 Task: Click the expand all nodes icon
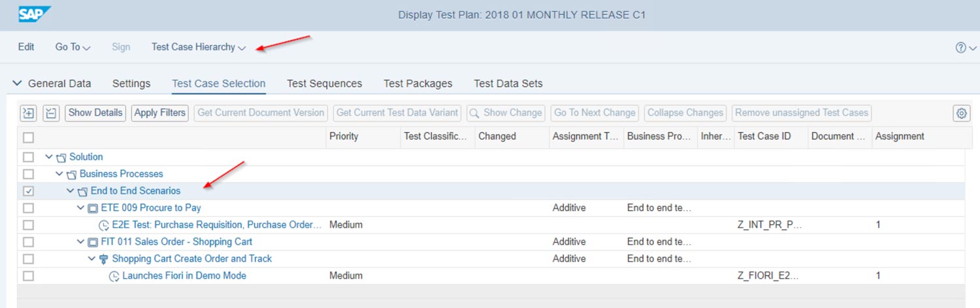28,113
